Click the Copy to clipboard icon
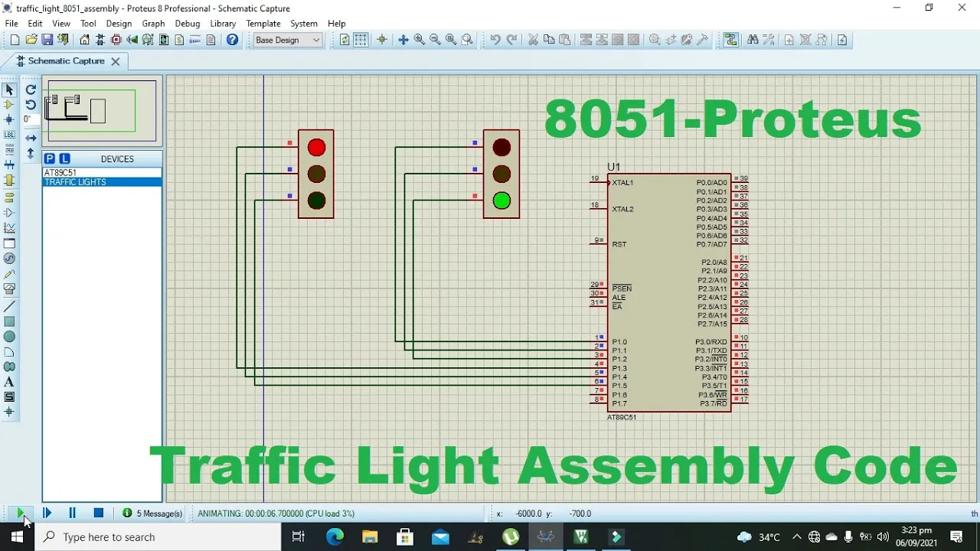 click(x=549, y=40)
